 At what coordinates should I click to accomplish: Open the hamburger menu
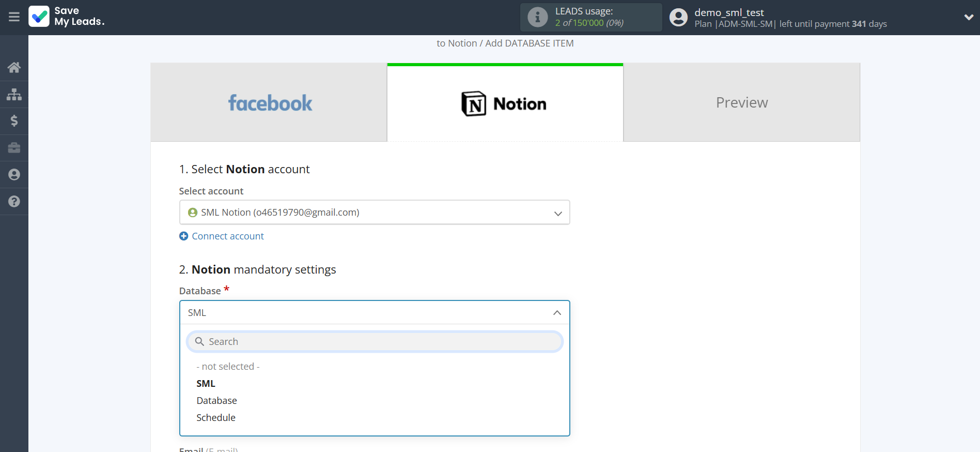[x=14, y=17]
